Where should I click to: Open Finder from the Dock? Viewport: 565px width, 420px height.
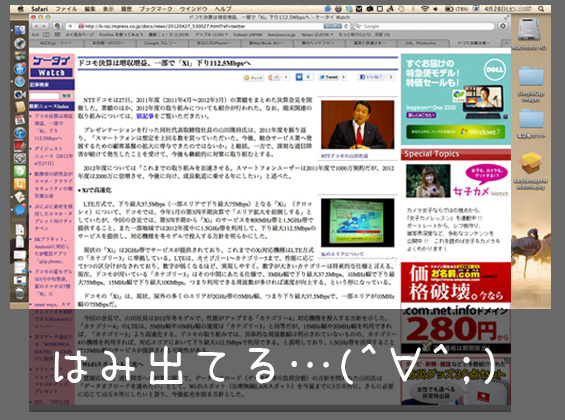19,30
